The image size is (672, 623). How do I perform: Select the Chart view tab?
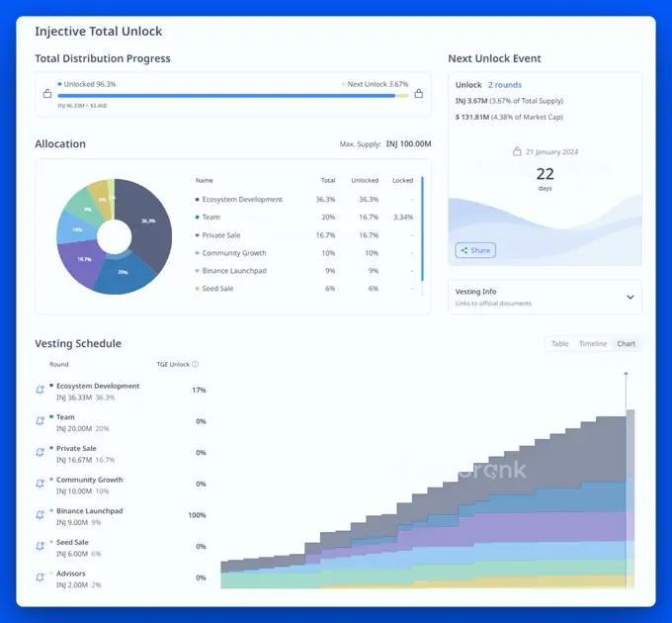(x=627, y=343)
